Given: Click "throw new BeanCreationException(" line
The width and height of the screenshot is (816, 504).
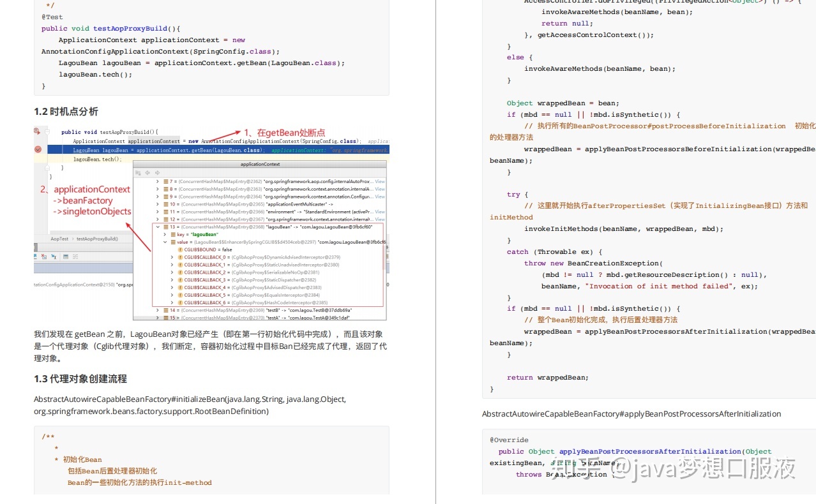Looking at the screenshot, I should 593,263.
